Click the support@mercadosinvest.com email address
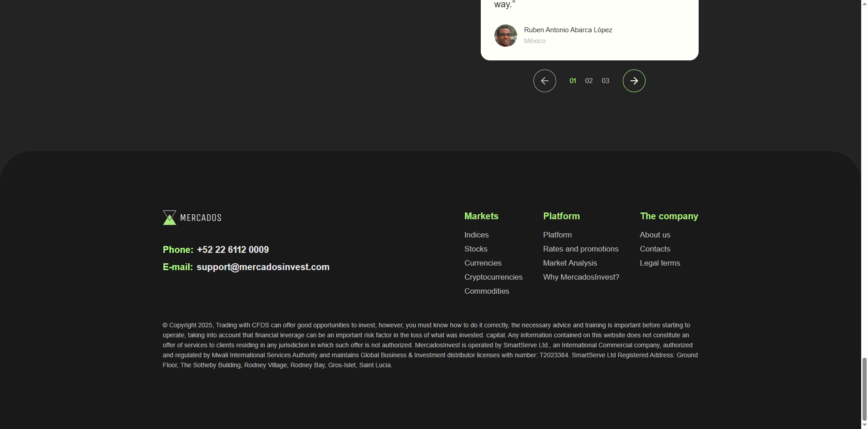868x429 pixels. pyautogui.click(x=263, y=267)
